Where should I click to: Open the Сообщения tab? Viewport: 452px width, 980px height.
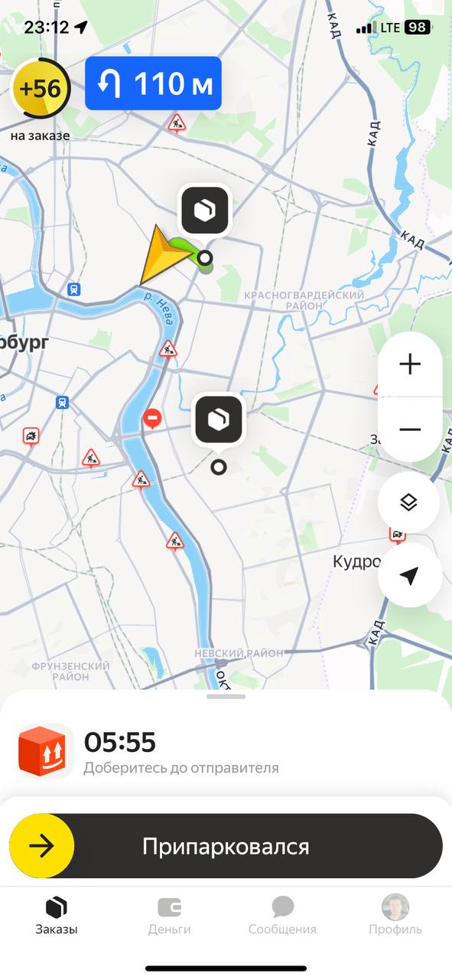(282, 916)
